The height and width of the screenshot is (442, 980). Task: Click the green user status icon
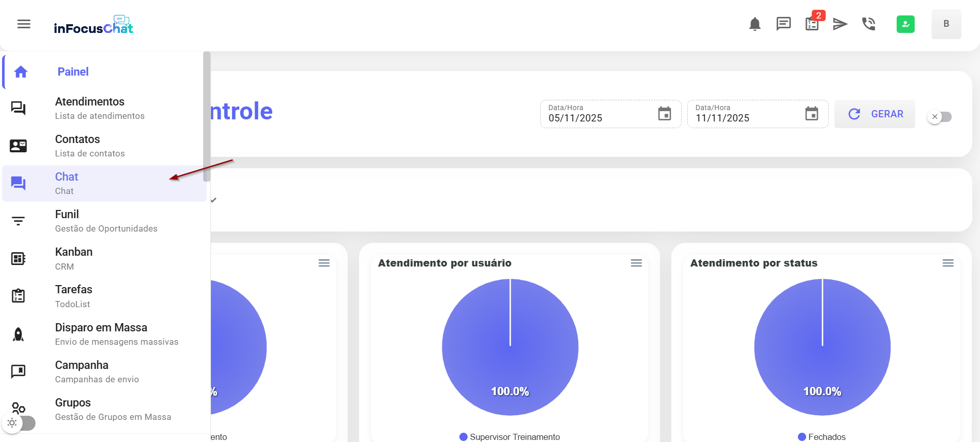point(905,24)
